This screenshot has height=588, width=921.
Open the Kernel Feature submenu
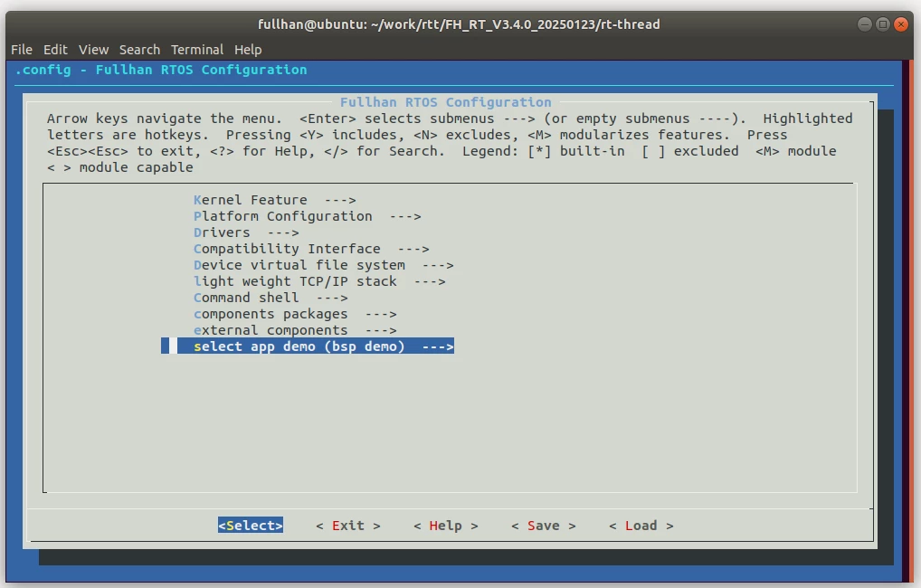click(x=275, y=200)
